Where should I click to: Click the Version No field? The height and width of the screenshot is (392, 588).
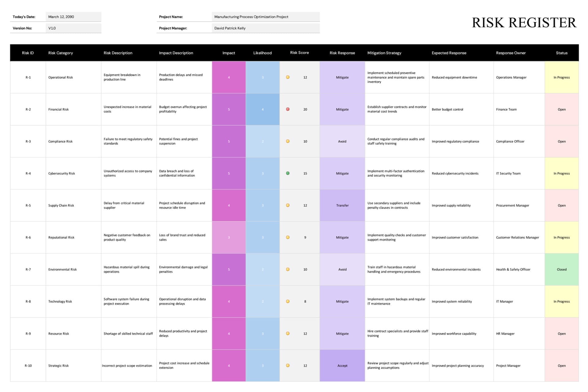(x=73, y=28)
